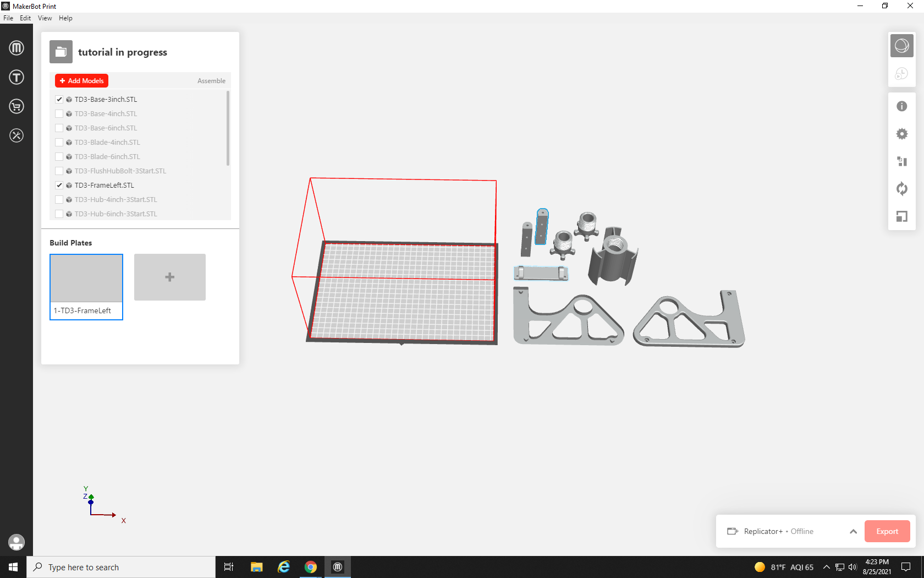Check the TD3-Blade-6inch.STL checkbox
This screenshot has width=924, height=578.
pos(59,157)
